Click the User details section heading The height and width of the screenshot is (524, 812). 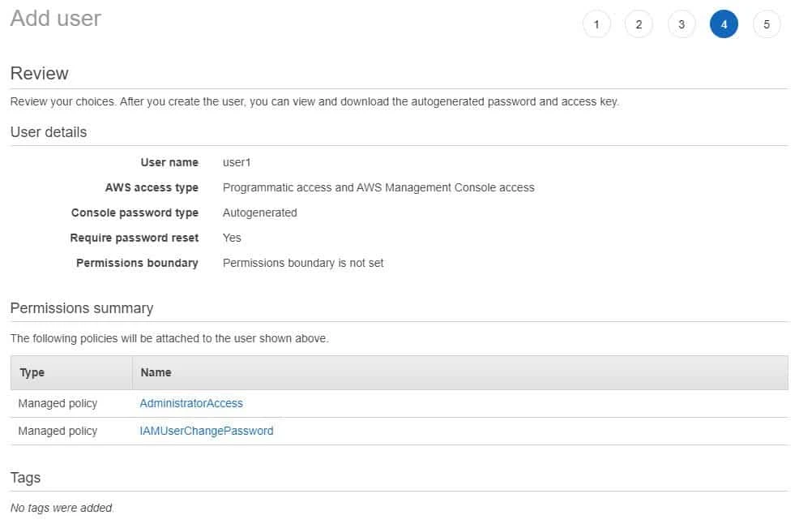click(x=49, y=131)
